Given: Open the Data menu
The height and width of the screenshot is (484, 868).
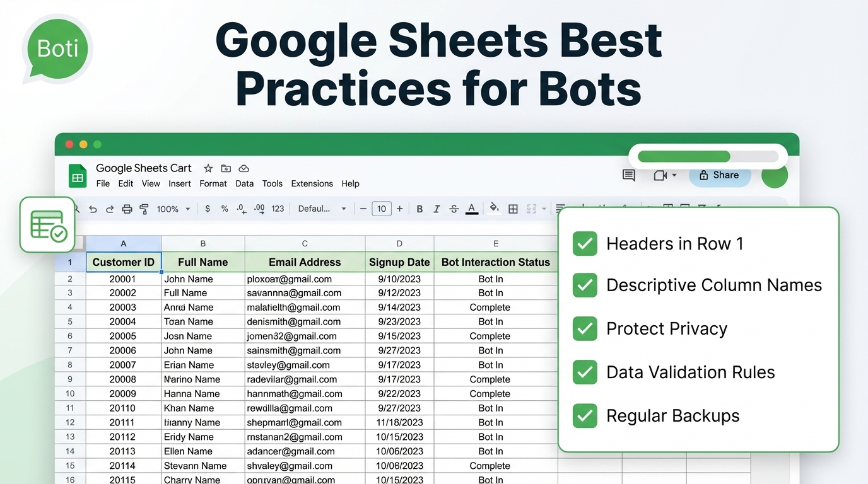Looking at the screenshot, I should pyautogui.click(x=244, y=183).
